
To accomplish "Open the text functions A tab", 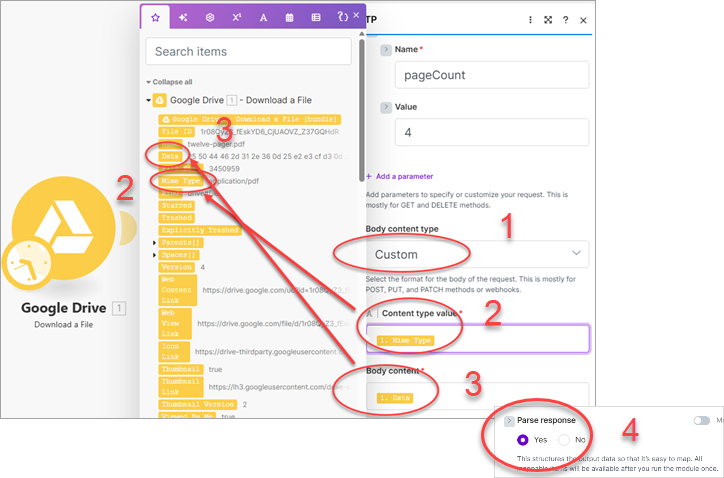I will 263,17.
